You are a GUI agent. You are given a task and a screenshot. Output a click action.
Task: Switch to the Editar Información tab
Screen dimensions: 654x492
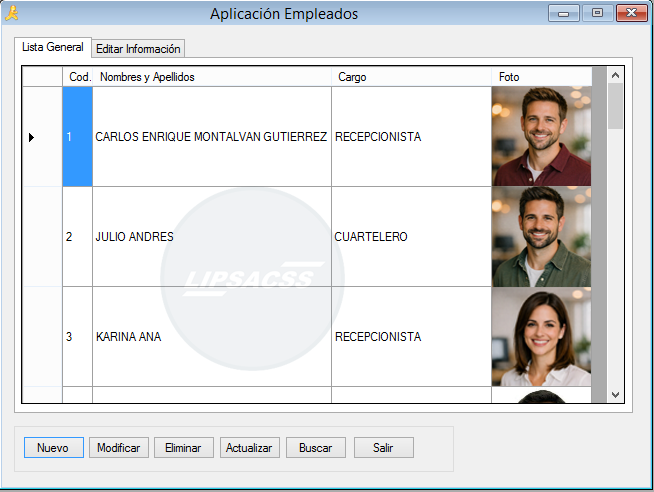138,49
